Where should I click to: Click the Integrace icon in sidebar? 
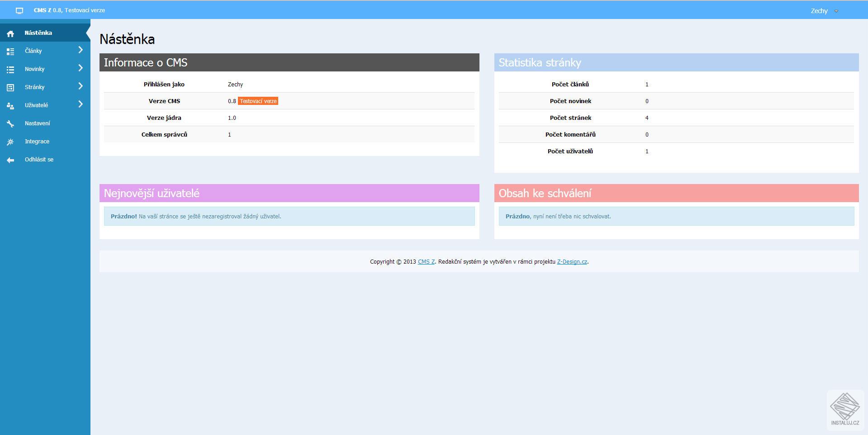(10, 142)
